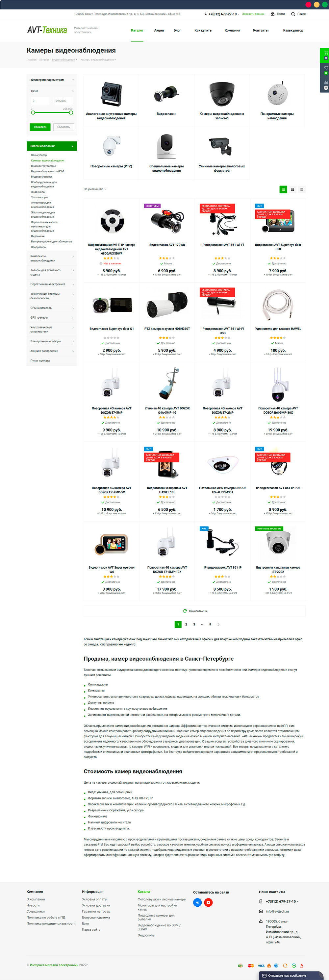Open the Видеоглазки category thumbnail
Image resolution: width=329 pixels, height=980 pixels.
[x=166, y=100]
